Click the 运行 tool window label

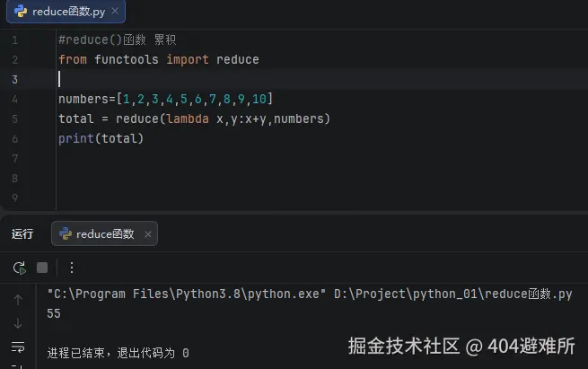(x=22, y=233)
